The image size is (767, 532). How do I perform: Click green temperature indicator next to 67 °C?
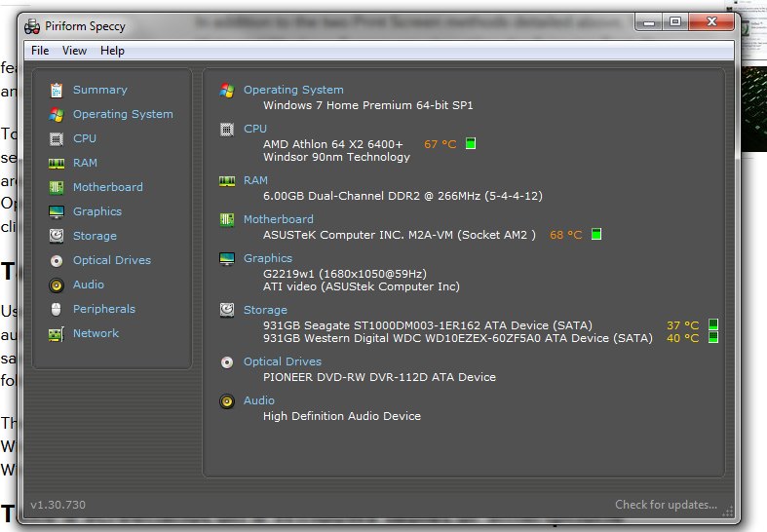(471, 144)
